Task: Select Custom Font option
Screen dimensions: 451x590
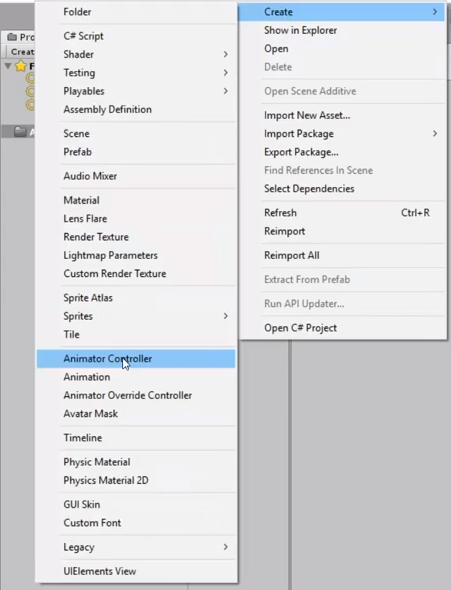Action: [136, 523]
